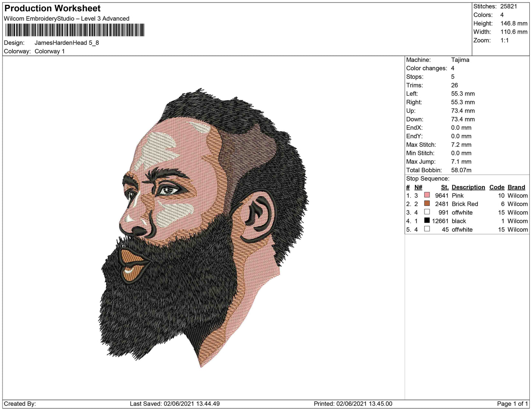The height and width of the screenshot is (409, 532).
Task: Select the total bobbin value '58.07m'
Action: click(x=461, y=170)
